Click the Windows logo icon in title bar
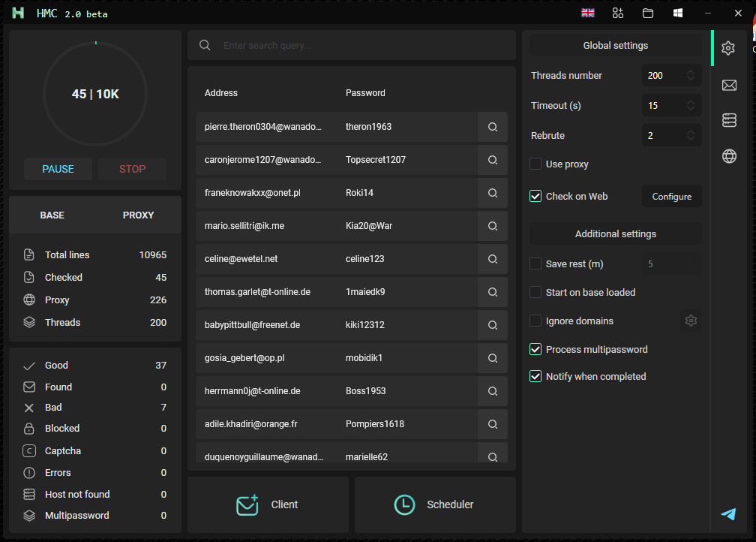This screenshot has height=542, width=756. pos(678,13)
